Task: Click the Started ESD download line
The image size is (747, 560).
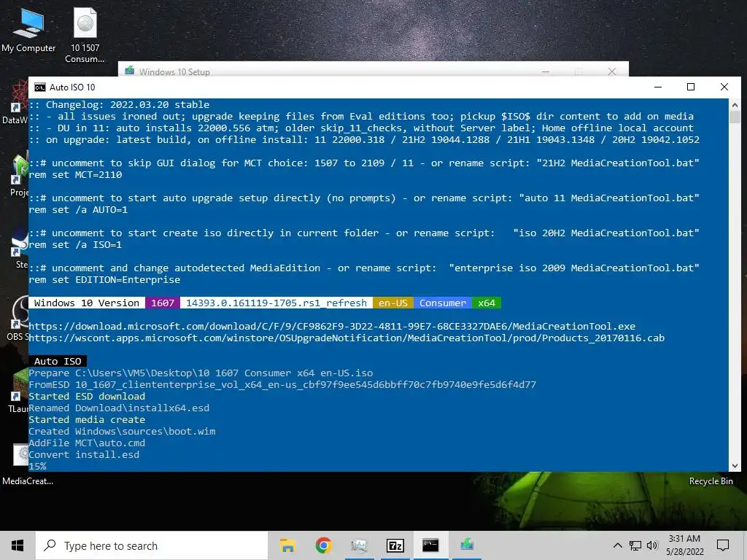Action: (87, 396)
